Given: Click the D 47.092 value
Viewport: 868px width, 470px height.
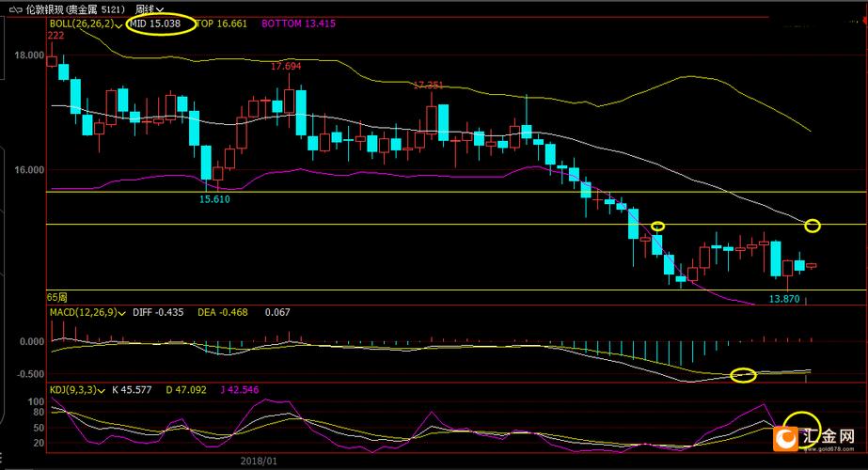Looking at the screenshot, I should pyautogui.click(x=186, y=390).
